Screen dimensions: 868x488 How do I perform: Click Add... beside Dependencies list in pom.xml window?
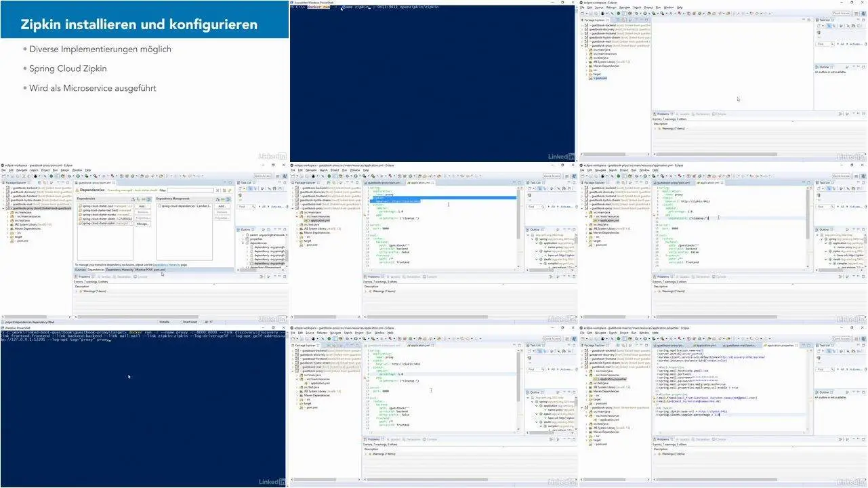click(x=142, y=206)
